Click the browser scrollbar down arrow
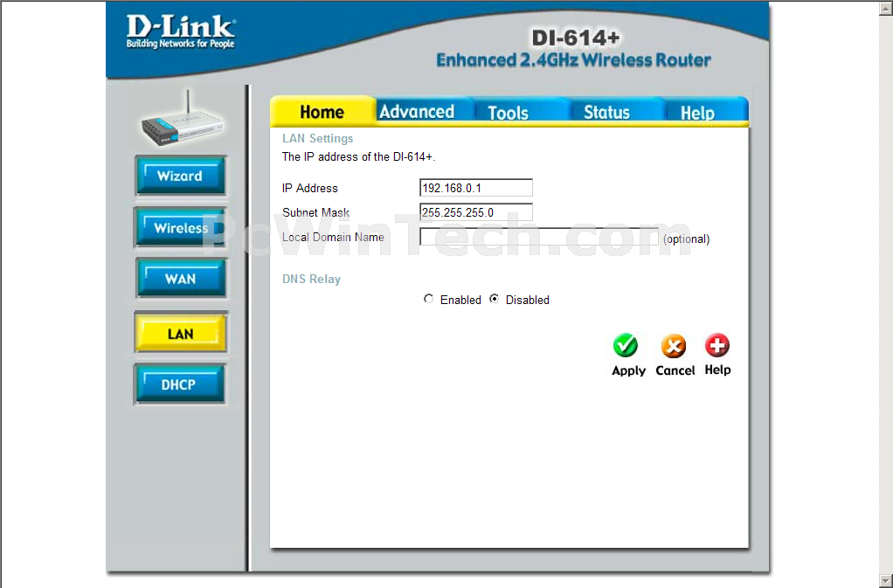This screenshot has height=588, width=893. pyautogui.click(x=886, y=581)
